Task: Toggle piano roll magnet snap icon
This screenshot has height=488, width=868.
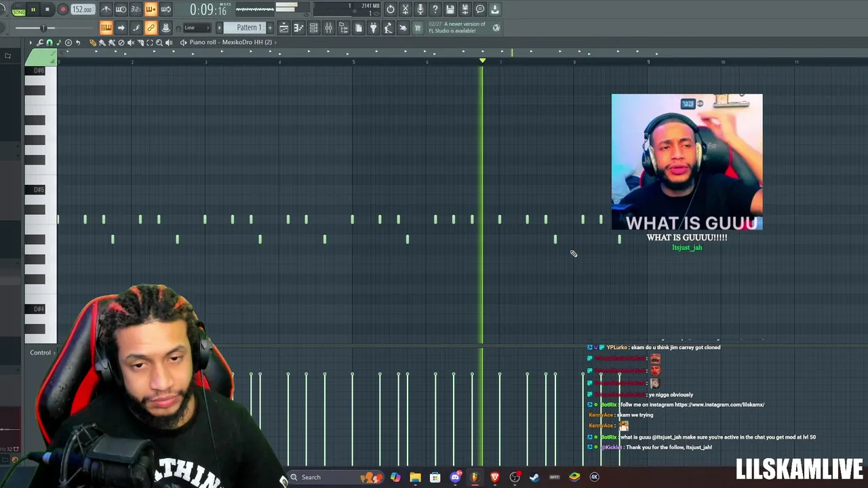Action: (x=50, y=43)
